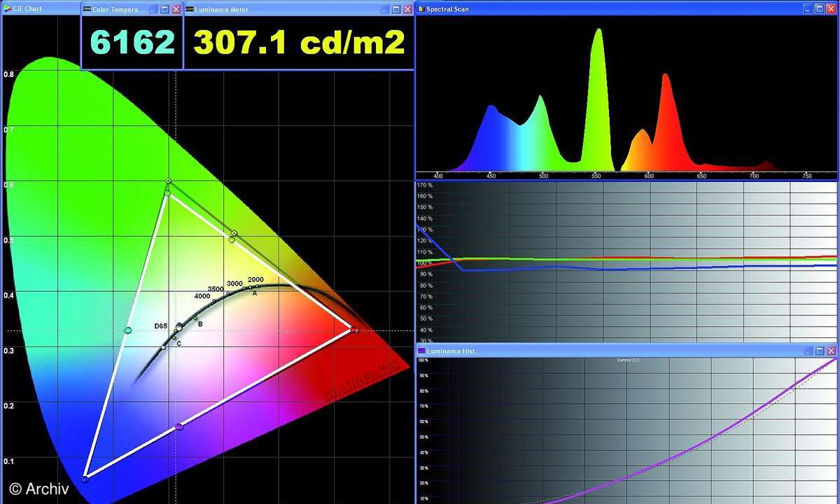
Task: Minimize the Color Temperature window
Action: coord(153,10)
